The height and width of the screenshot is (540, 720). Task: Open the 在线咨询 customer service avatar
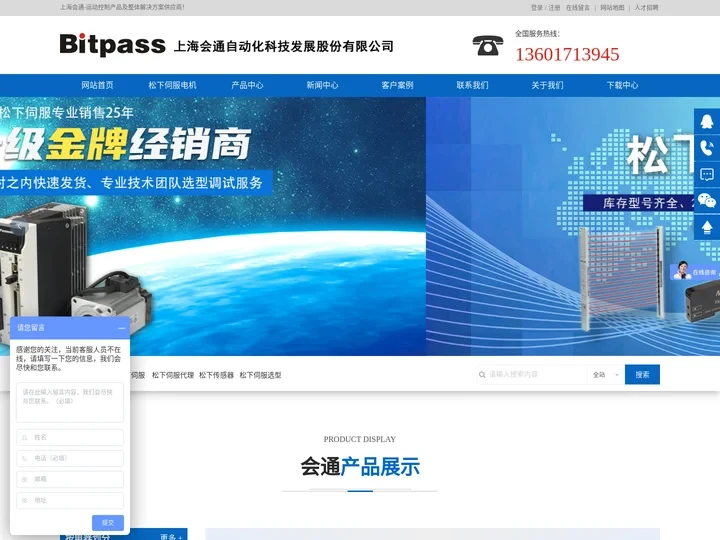pyautogui.click(x=695, y=271)
